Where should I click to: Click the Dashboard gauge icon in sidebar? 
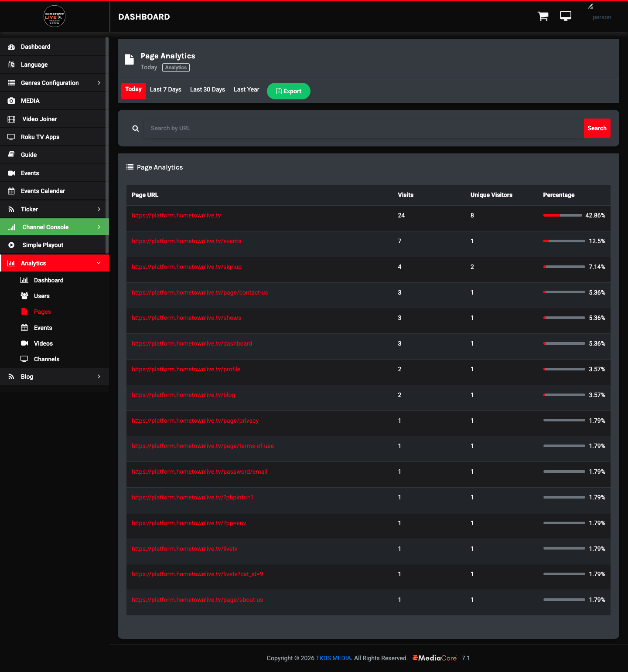[x=11, y=47]
